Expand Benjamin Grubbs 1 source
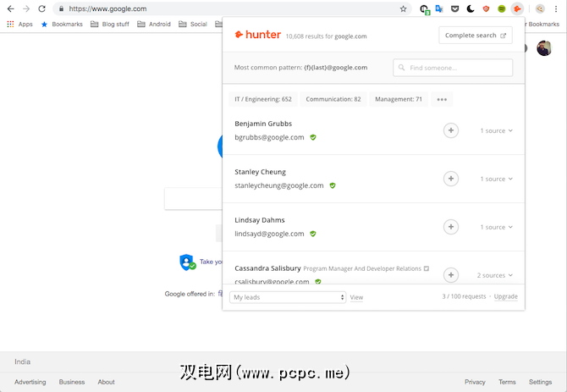This screenshot has width=567, height=392. [497, 130]
